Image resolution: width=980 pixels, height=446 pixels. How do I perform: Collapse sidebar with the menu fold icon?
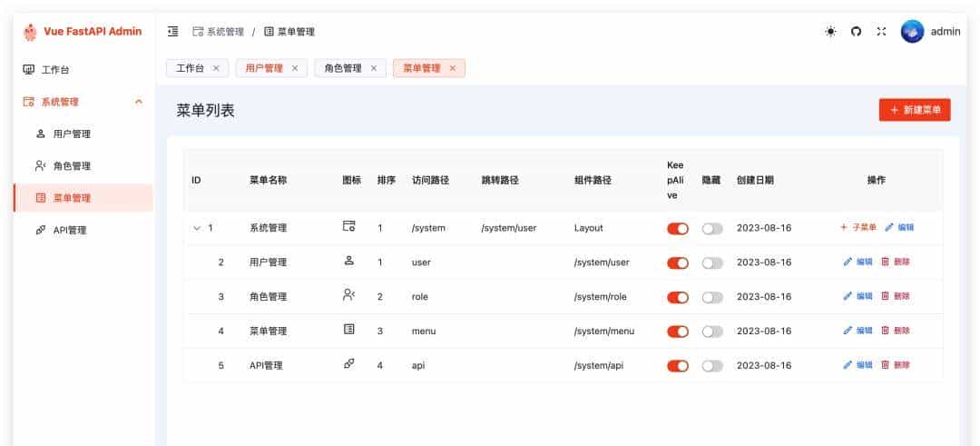pos(173,31)
